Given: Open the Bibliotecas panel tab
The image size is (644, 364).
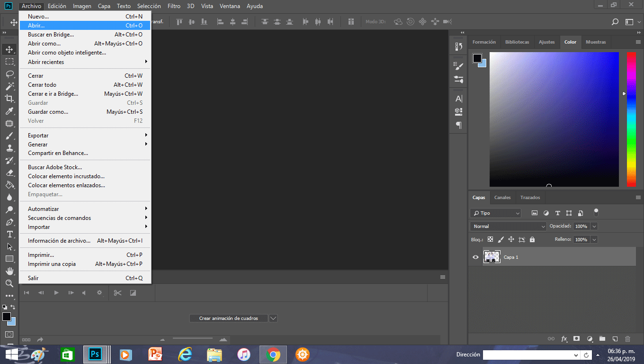Looking at the screenshot, I should [x=517, y=42].
